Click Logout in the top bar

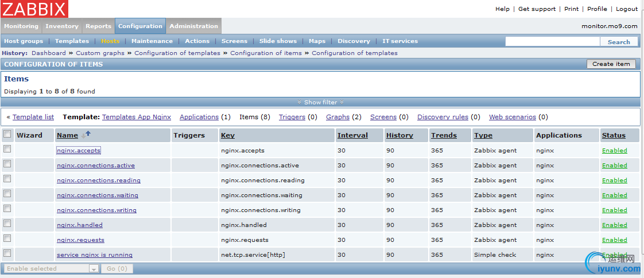coord(627,9)
